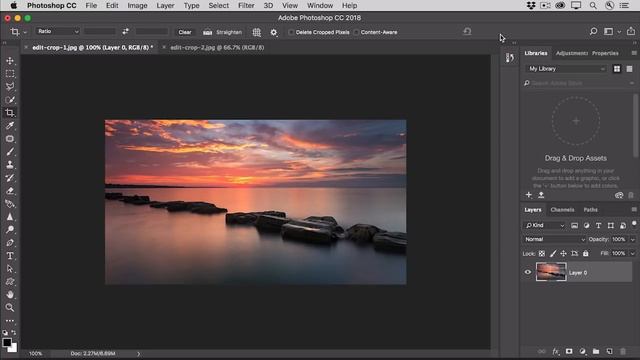Add a layer mask
640x360 pixels.
pos(569,351)
